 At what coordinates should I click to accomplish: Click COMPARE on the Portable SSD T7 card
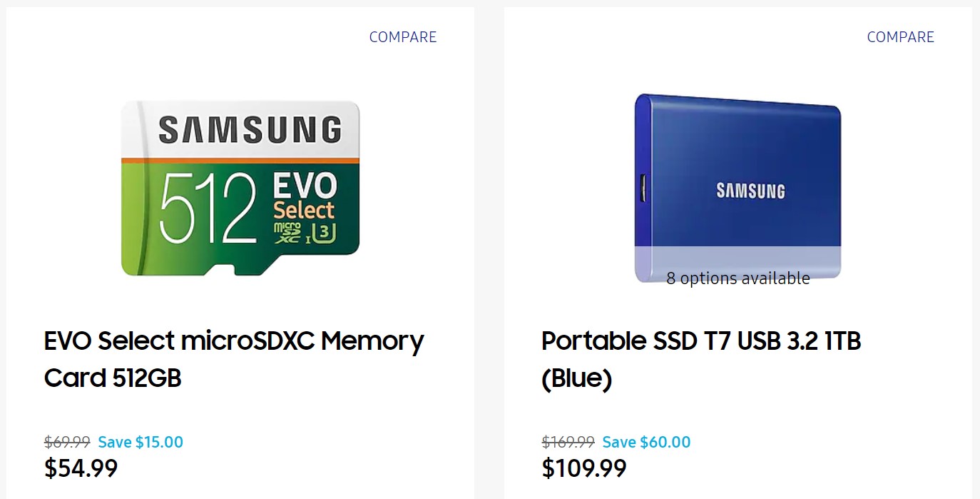tap(900, 37)
